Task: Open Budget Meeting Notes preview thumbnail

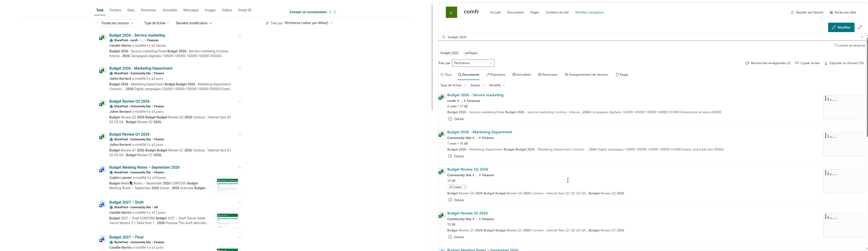Action: (x=228, y=185)
